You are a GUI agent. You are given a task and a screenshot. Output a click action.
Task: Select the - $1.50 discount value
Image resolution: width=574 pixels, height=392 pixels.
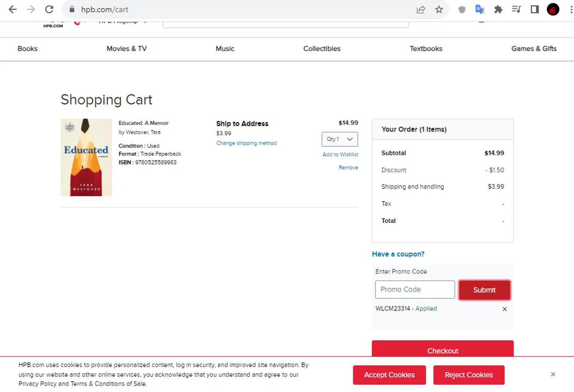495,170
